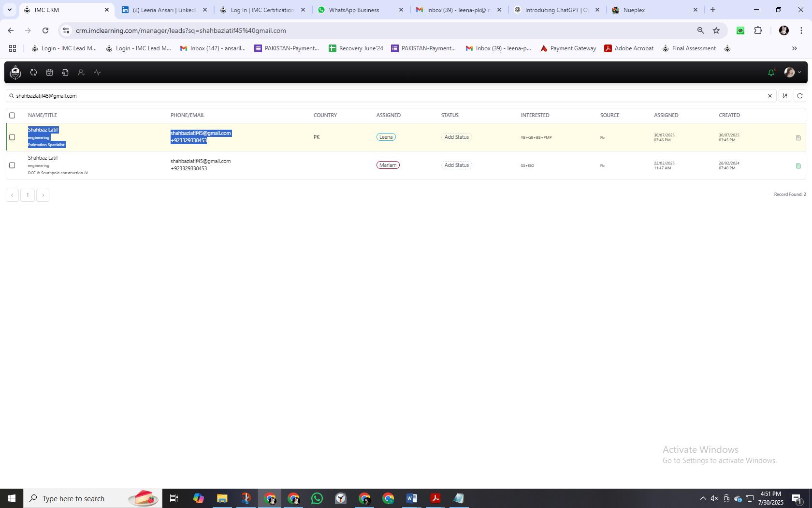
Task: Click SS+ISO interested value
Action: point(527,165)
